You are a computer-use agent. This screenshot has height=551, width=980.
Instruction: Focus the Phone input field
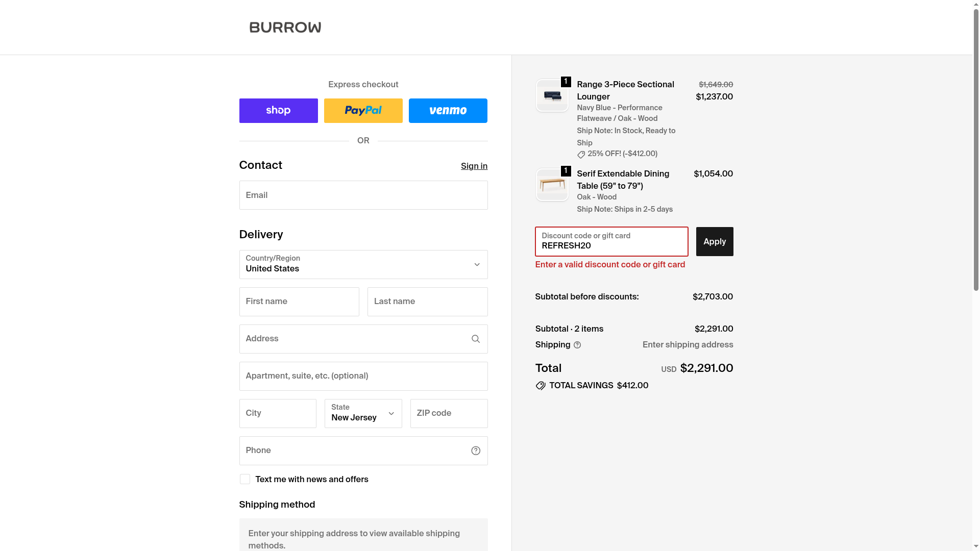pos(363,450)
